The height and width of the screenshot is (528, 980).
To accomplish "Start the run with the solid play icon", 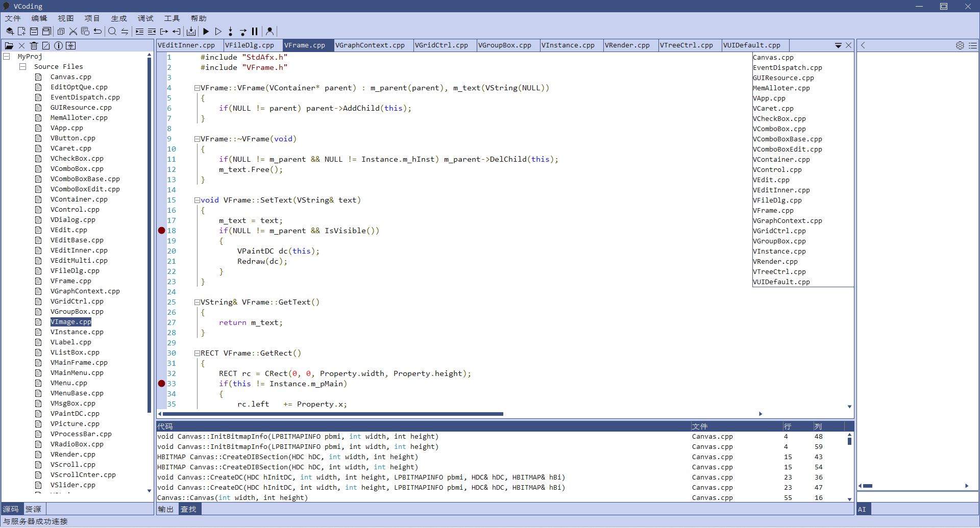I will (206, 32).
